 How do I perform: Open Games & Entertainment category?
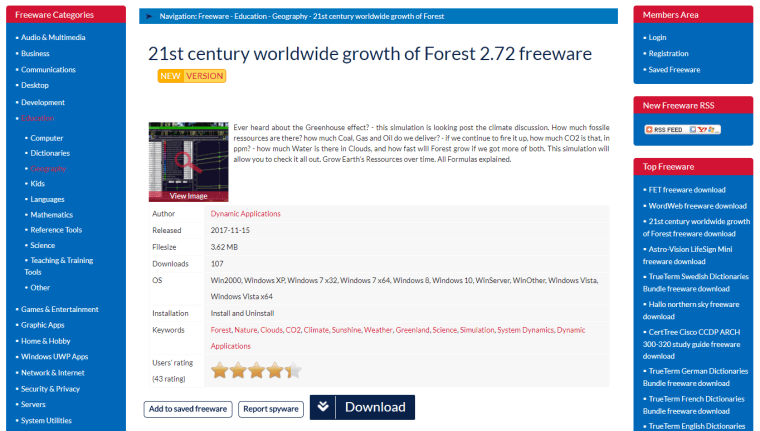point(60,309)
